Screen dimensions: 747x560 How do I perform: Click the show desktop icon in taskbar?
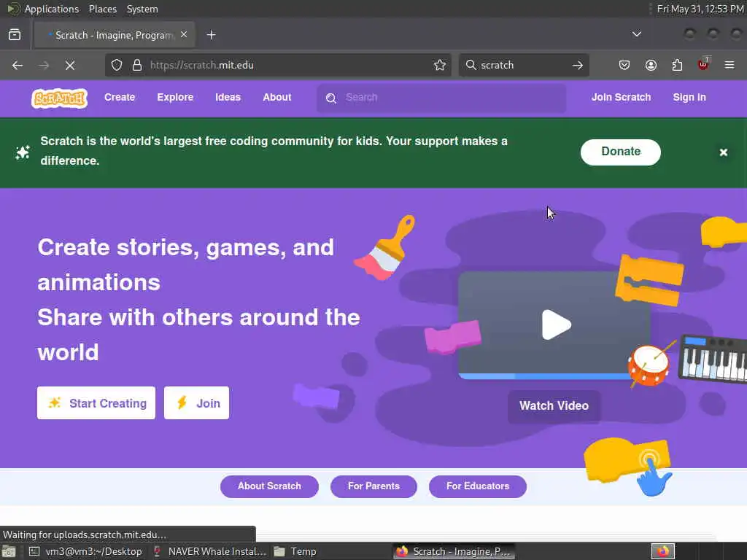[x=9, y=552]
